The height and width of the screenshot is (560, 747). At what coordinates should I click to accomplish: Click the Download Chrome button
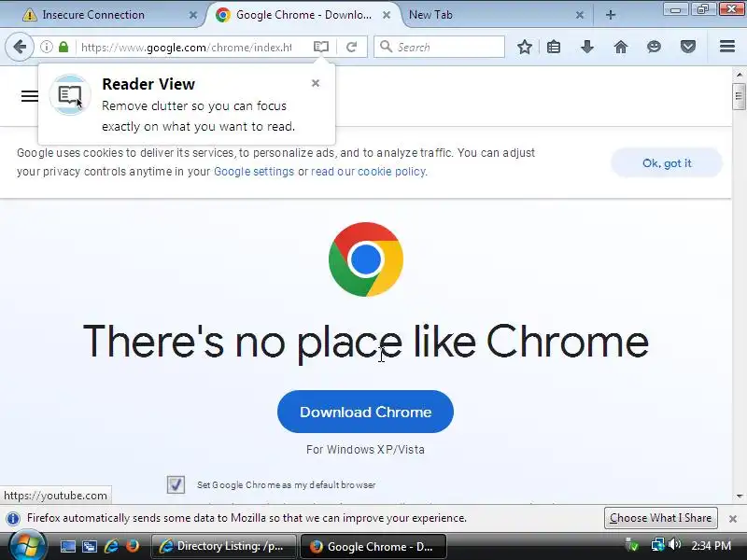click(365, 412)
